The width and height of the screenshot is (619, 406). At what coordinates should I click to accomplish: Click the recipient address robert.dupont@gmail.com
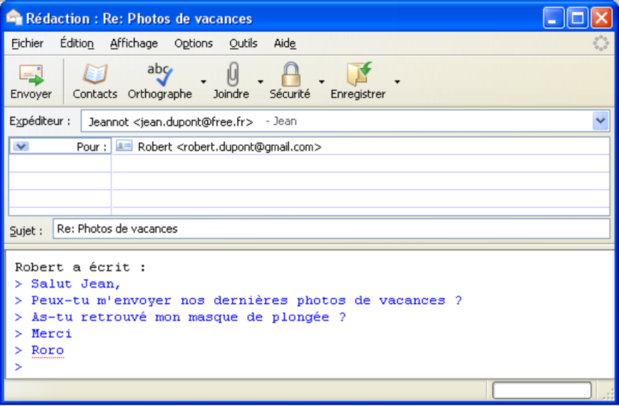229,146
